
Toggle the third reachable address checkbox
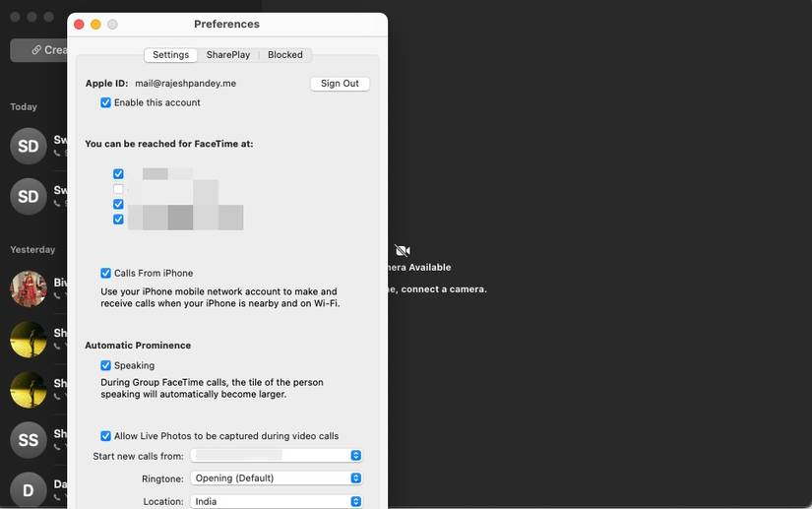click(x=118, y=204)
